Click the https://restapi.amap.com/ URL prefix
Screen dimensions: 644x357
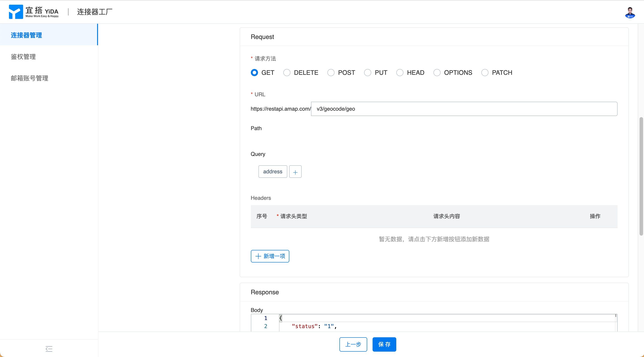click(281, 109)
